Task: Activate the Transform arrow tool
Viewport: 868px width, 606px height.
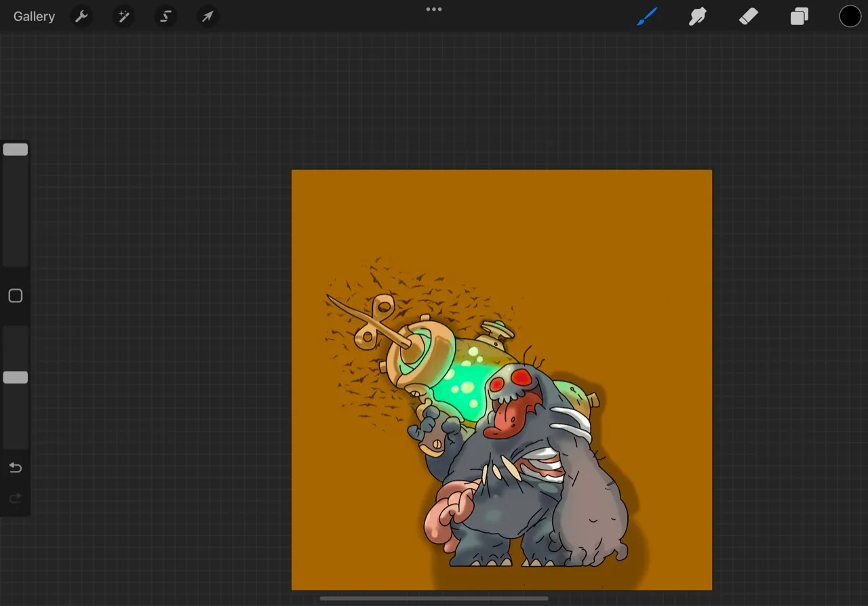Action: pyautogui.click(x=208, y=17)
